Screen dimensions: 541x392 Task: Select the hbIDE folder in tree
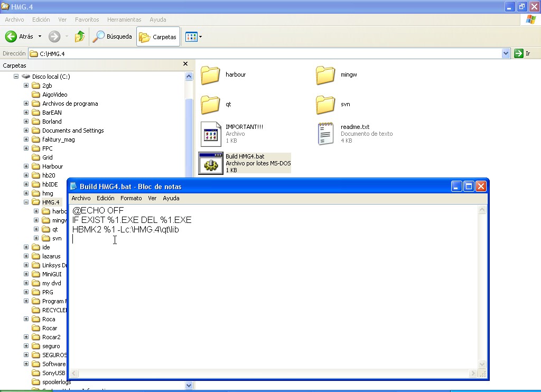(50, 184)
